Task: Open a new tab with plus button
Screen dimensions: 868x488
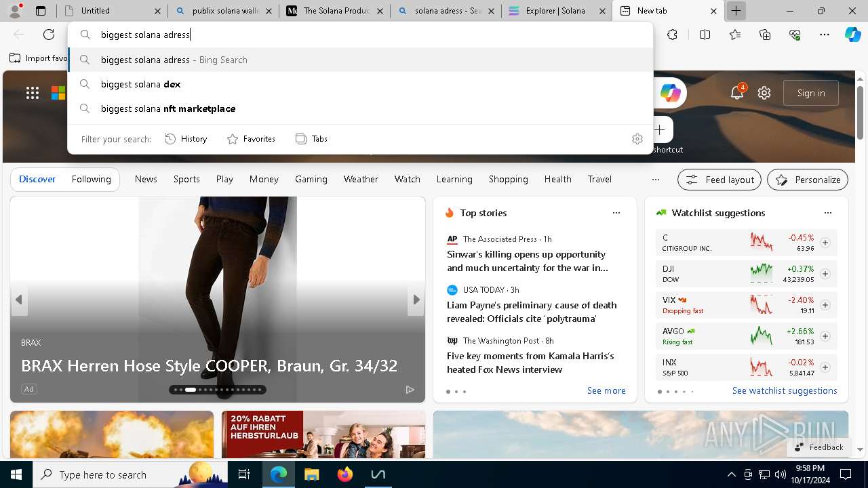Action: [736, 11]
